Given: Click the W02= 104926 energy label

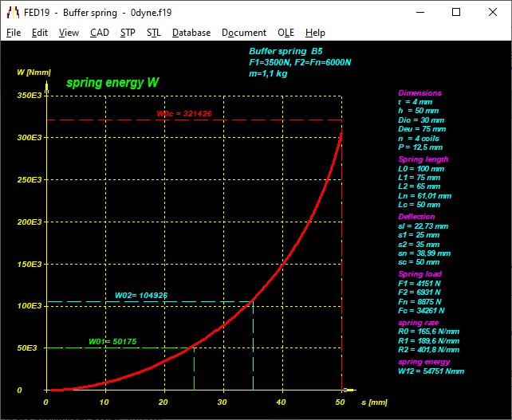Looking at the screenshot, I should [141, 296].
